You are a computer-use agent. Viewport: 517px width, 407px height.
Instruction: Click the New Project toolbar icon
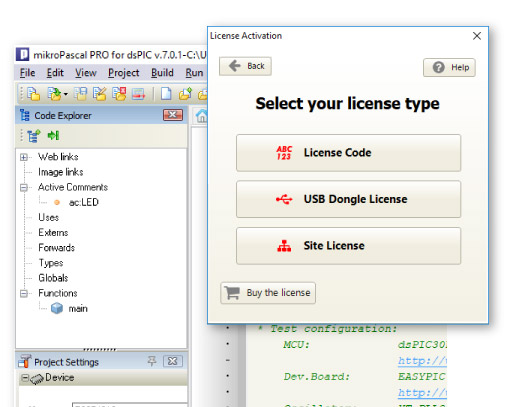point(33,94)
